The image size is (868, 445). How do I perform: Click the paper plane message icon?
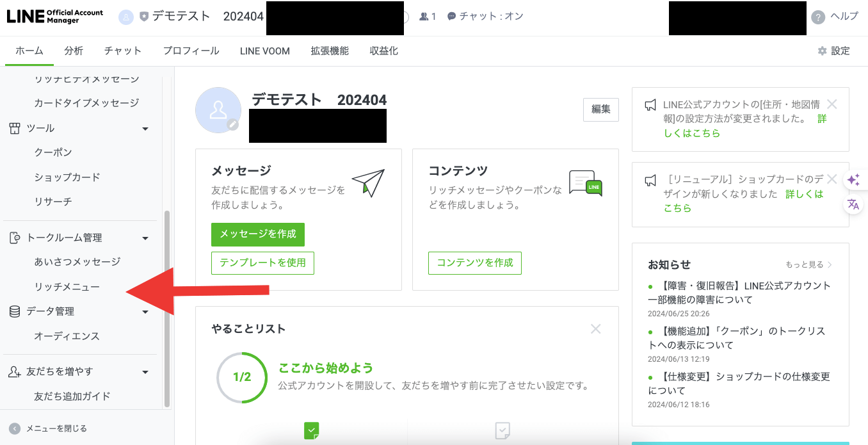(x=368, y=182)
